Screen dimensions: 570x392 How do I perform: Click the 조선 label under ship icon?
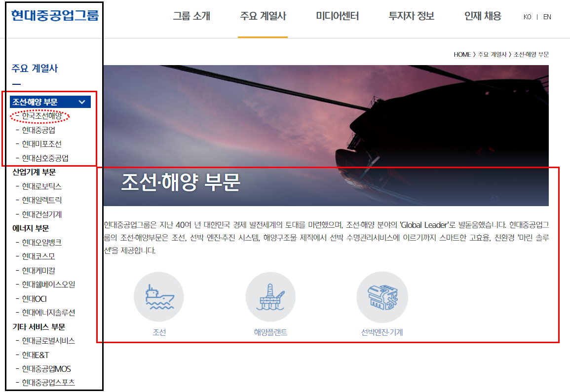point(159,332)
